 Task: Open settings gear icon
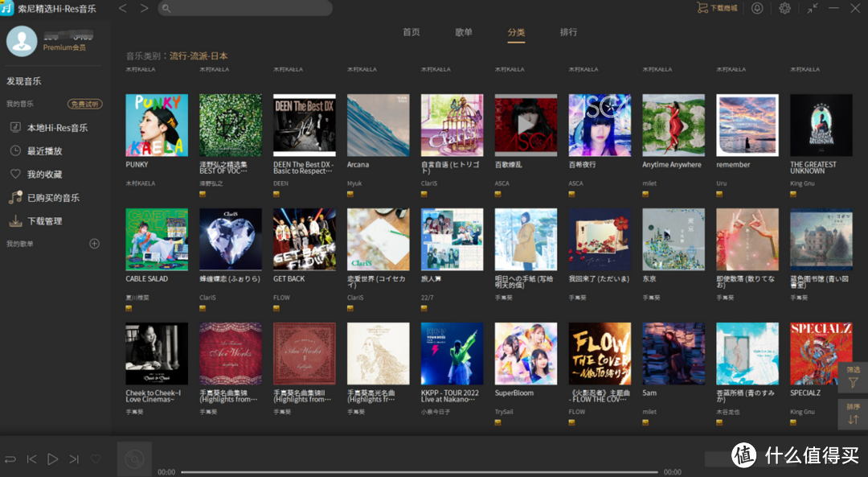[x=784, y=8]
